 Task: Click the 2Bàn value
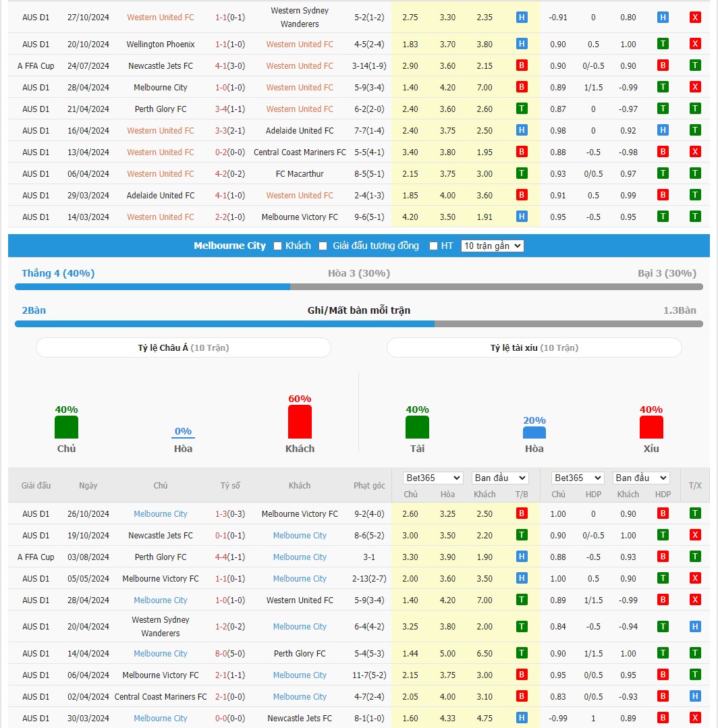point(34,310)
